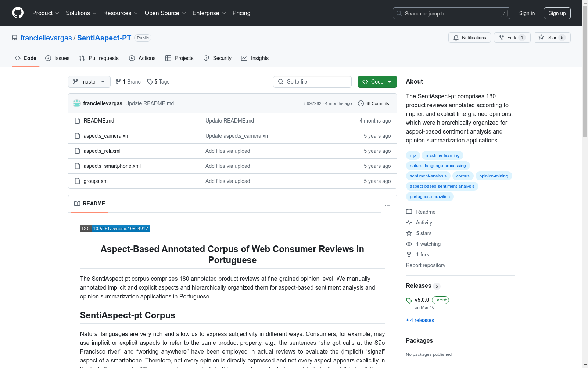Open the groups.xml file
The width and height of the screenshot is (588, 368).
click(x=96, y=181)
